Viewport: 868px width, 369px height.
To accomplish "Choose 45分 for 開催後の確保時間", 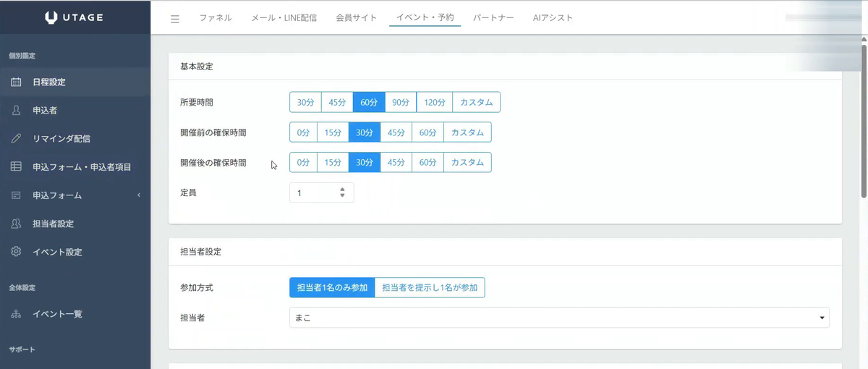I will (x=396, y=163).
